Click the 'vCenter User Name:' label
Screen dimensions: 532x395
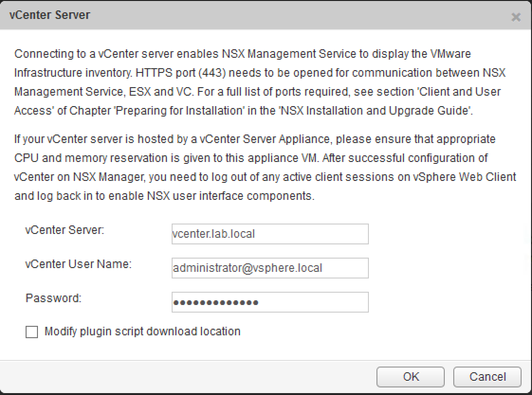click(x=78, y=264)
